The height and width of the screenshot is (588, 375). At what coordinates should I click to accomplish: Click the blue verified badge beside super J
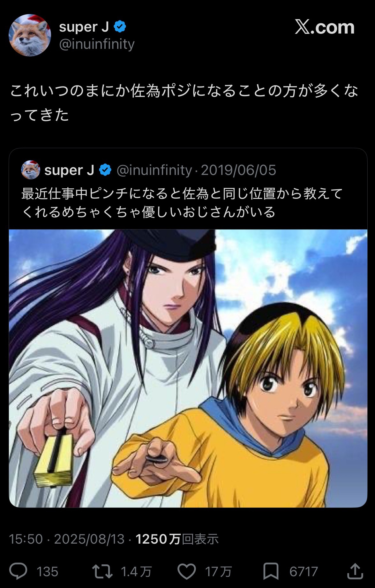point(120,27)
